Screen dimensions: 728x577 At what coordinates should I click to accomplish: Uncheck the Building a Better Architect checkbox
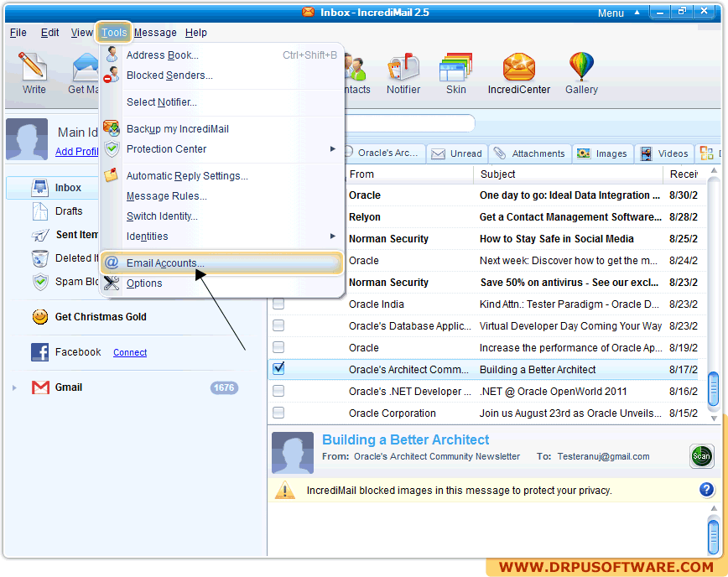(278, 368)
